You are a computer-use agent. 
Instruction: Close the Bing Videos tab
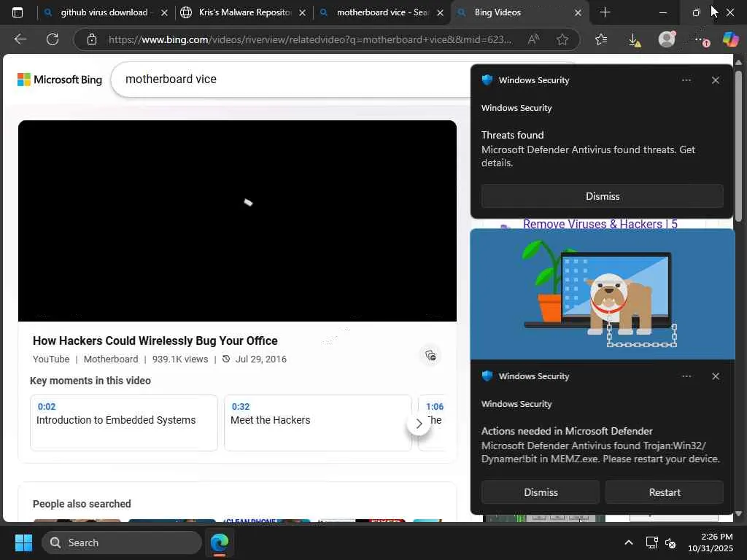(x=578, y=13)
